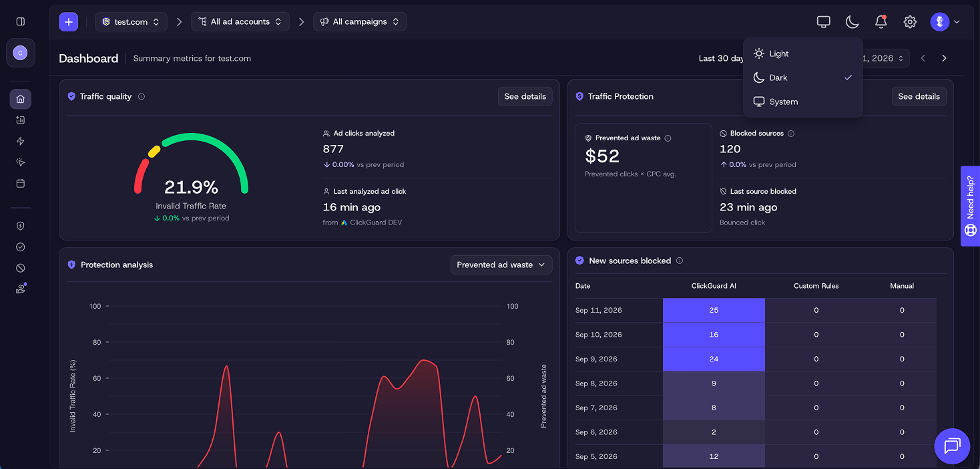The height and width of the screenshot is (469, 980).
Task: Select the Light theme option
Action: [803, 53]
